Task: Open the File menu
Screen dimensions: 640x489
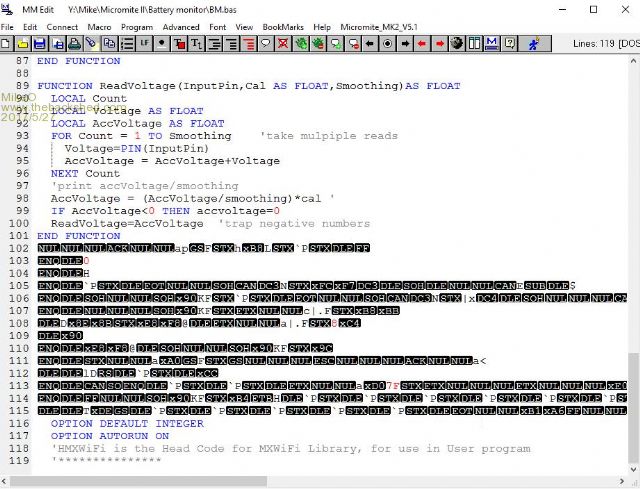Action: point(8,27)
